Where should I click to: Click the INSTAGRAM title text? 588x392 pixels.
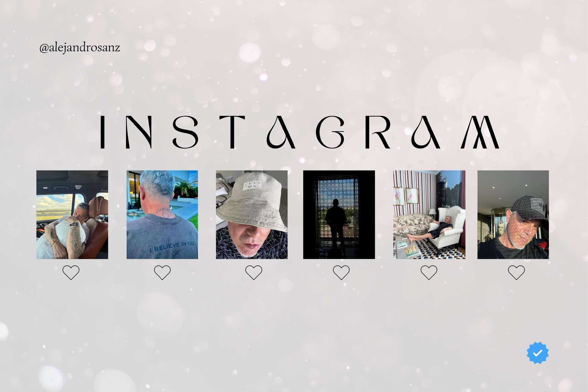click(299, 132)
